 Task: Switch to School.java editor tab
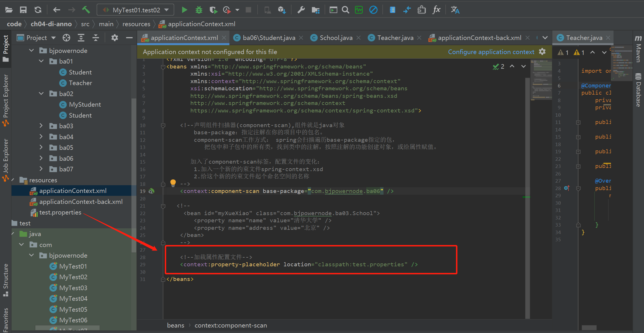click(x=336, y=38)
